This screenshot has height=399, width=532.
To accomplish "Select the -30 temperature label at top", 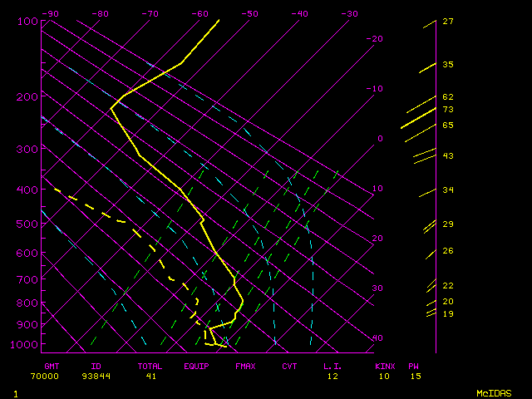I will 350,14.
